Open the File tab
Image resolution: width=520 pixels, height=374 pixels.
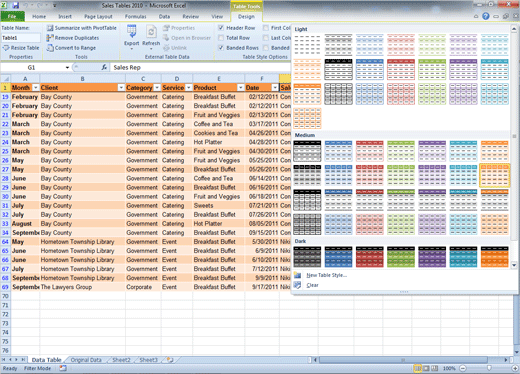12,16
